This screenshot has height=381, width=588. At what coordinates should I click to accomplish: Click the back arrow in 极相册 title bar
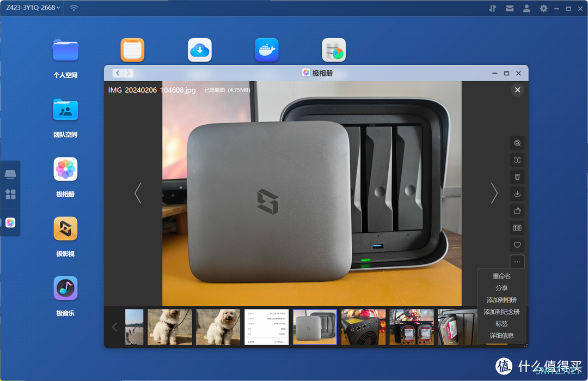tap(118, 73)
